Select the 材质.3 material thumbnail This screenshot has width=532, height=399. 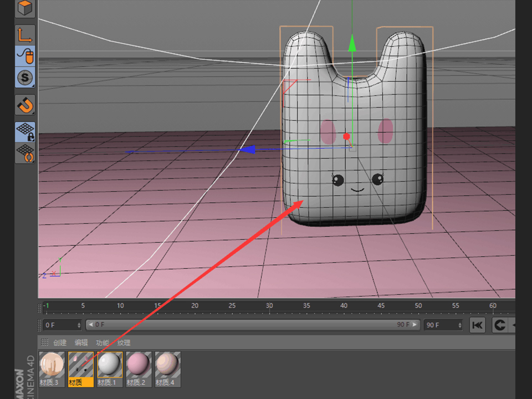(52, 365)
